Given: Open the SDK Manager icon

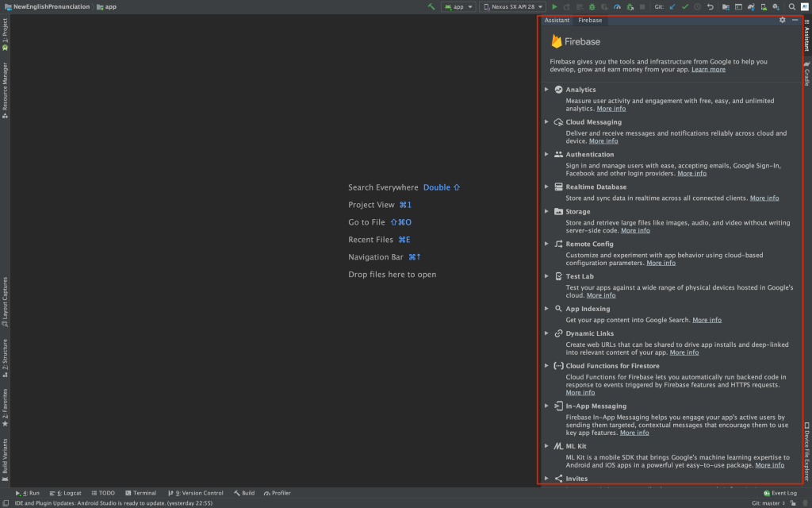Looking at the screenshot, I should coord(776,6).
